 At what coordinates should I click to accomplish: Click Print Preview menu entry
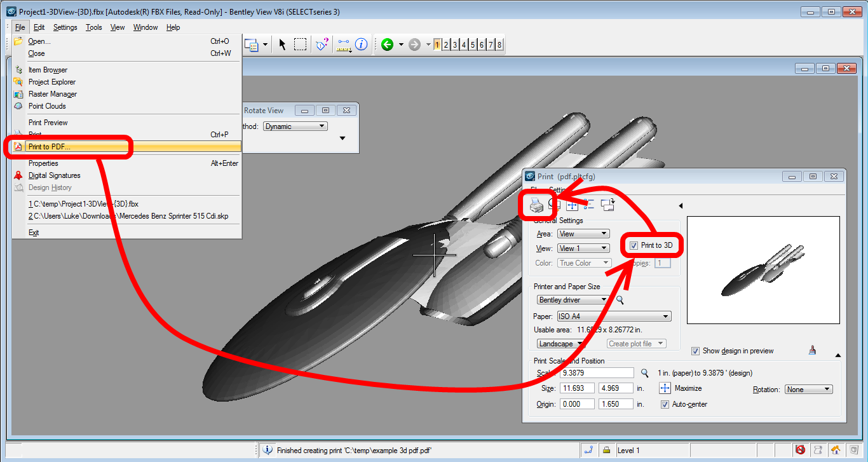tap(127, 123)
